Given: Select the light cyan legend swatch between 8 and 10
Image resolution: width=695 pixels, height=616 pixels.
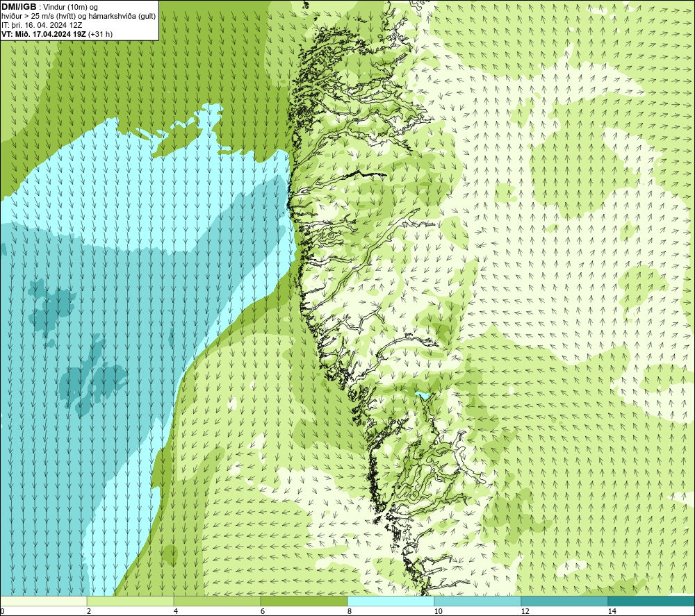Looking at the screenshot, I should tap(391, 601).
